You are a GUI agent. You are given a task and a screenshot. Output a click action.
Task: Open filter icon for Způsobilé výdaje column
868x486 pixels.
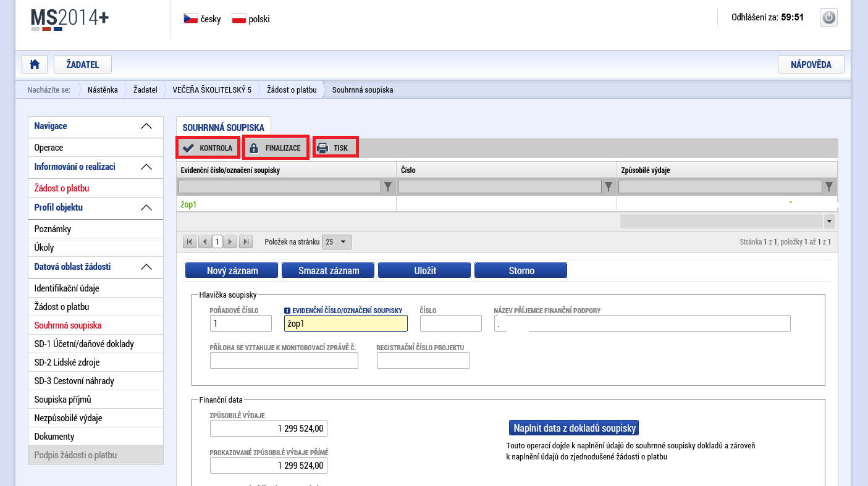pyautogui.click(x=829, y=186)
